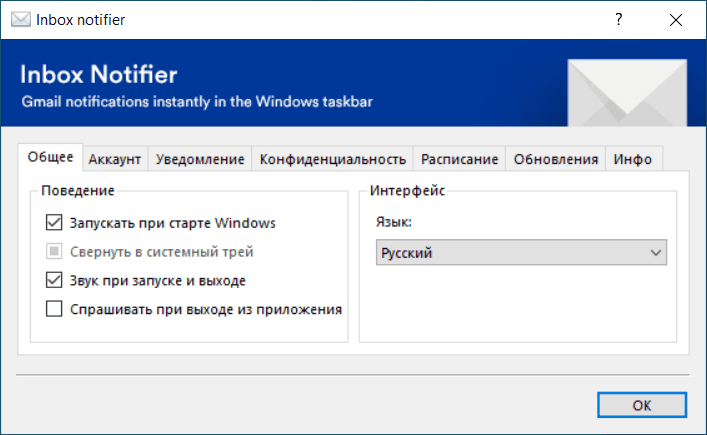Click the Gmail notifications subtitle text
Screen dimensions: 707x435
click(198, 101)
